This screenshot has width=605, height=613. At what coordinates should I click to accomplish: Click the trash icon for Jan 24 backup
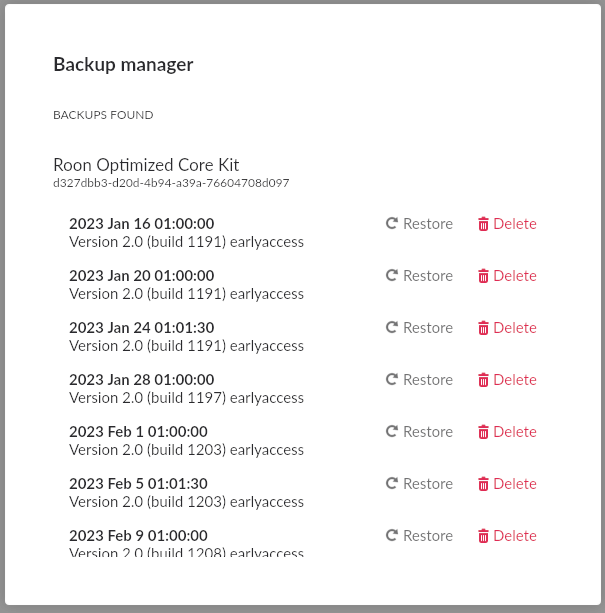[x=483, y=328]
